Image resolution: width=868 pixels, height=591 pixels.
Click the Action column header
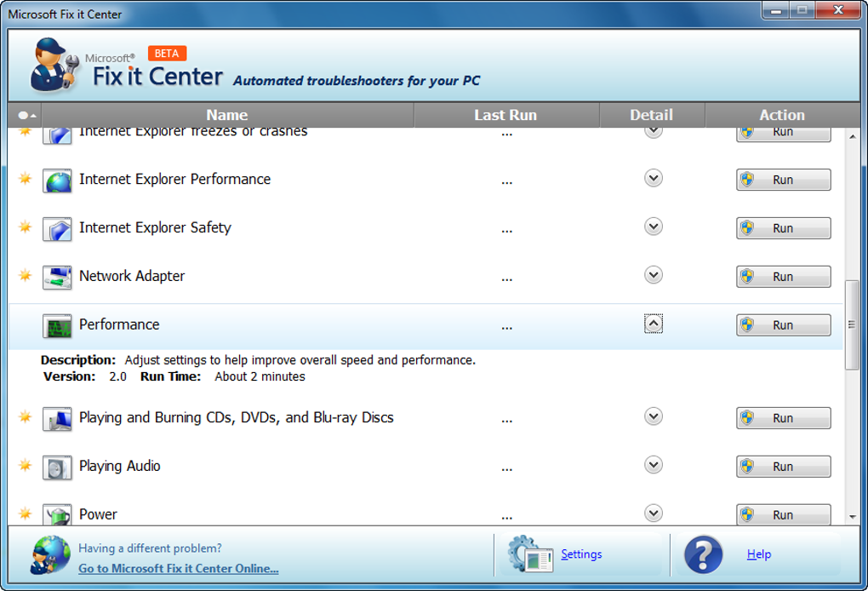782,115
